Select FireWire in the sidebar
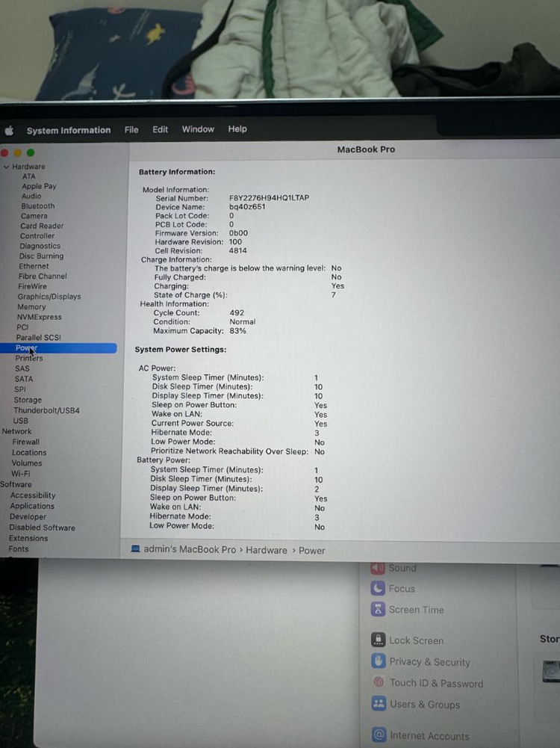560x748 pixels. [32, 286]
